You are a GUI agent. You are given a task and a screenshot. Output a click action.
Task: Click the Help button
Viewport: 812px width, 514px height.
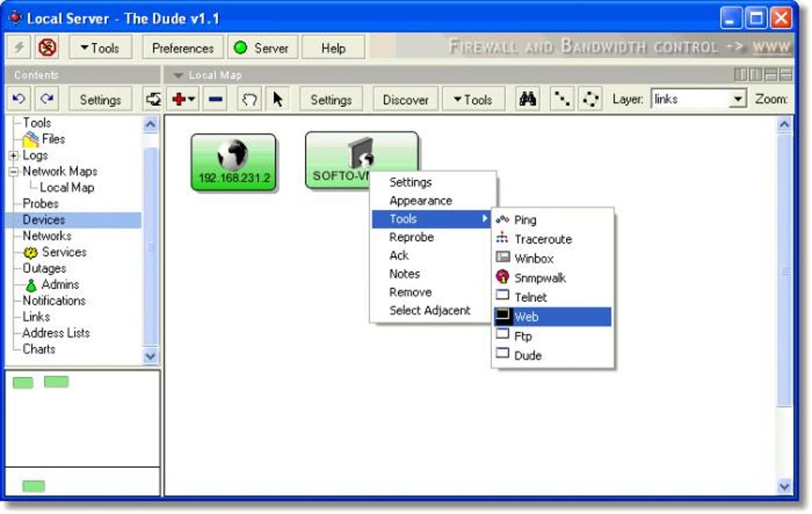click(x=333, y=48)
